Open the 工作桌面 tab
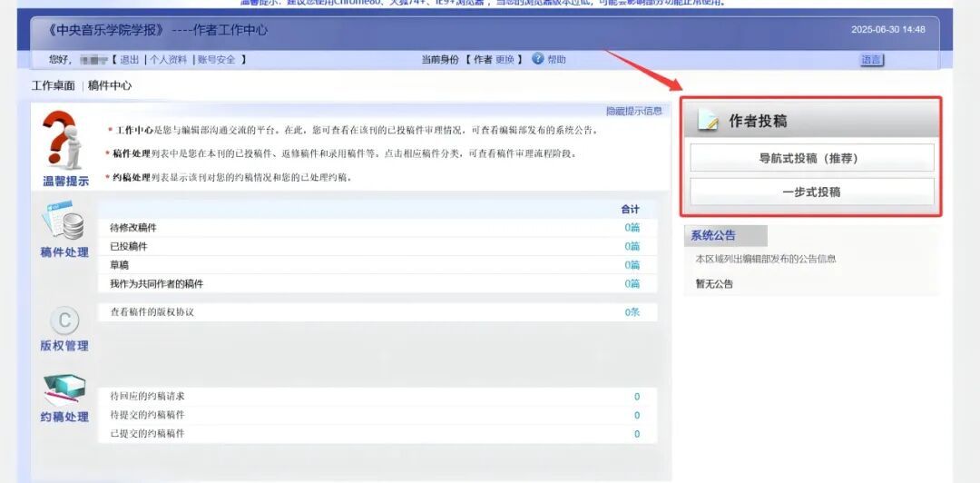Screen dimensions: 980x483 click(53, 86)
